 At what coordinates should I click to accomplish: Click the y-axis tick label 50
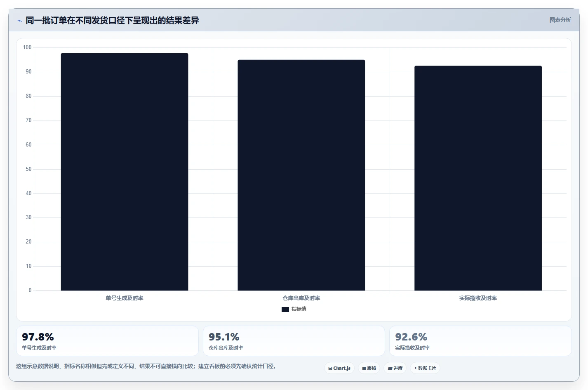point(28,169)
